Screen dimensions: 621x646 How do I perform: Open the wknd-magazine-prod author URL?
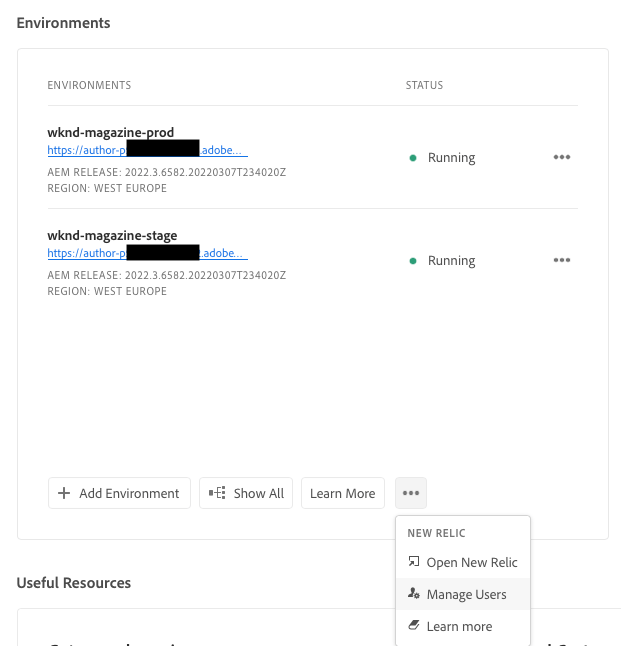[148, 150]
